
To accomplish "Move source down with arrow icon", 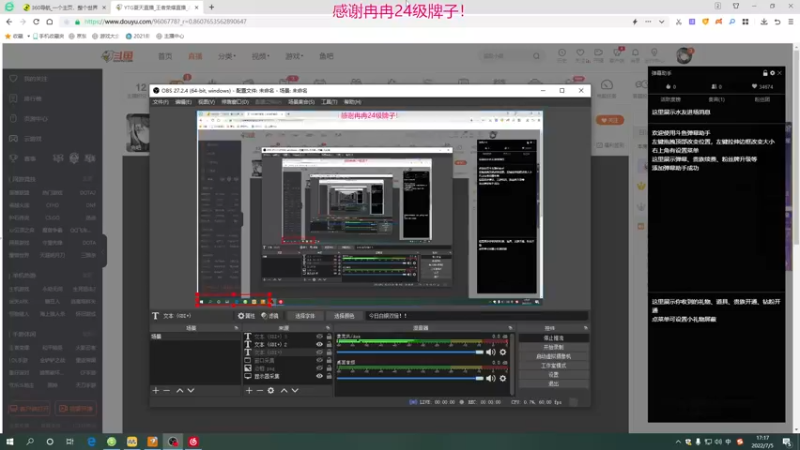I will pyautogui.click(x=295, y=390).
